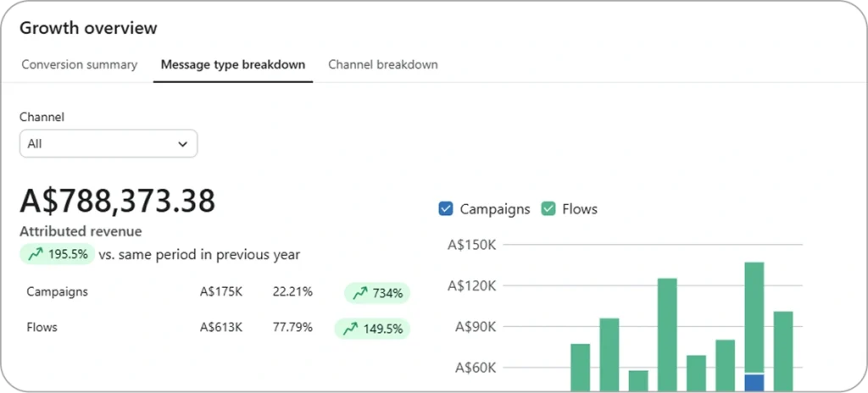Click the Flows 149.5% trend arrow icon
Screen dimensions: 868x393
[350, 328]
